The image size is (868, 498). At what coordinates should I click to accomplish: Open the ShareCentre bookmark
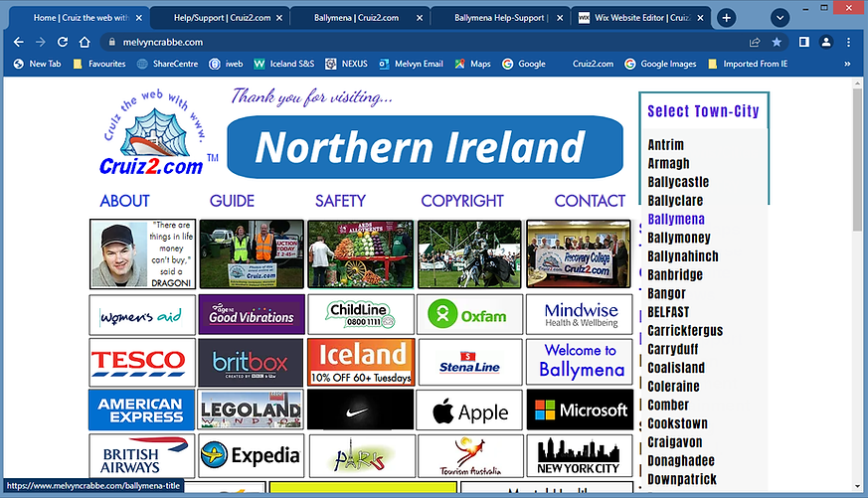167,64
